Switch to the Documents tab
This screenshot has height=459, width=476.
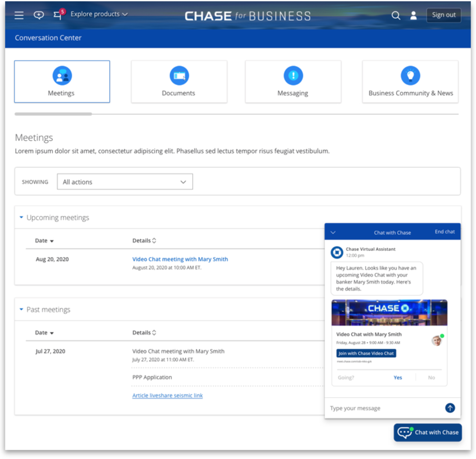click(x=179, y=82)
